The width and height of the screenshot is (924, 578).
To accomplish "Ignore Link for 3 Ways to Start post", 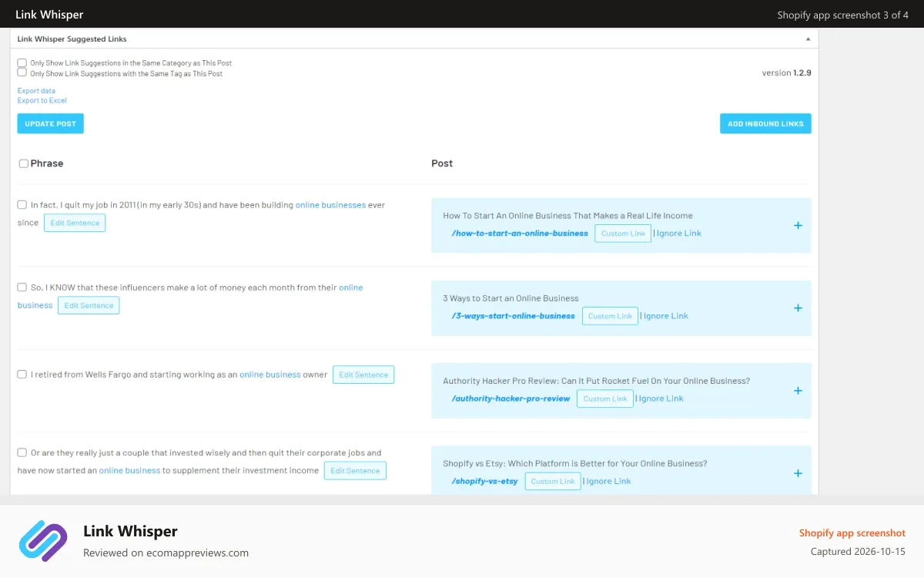I will point(666,316).
